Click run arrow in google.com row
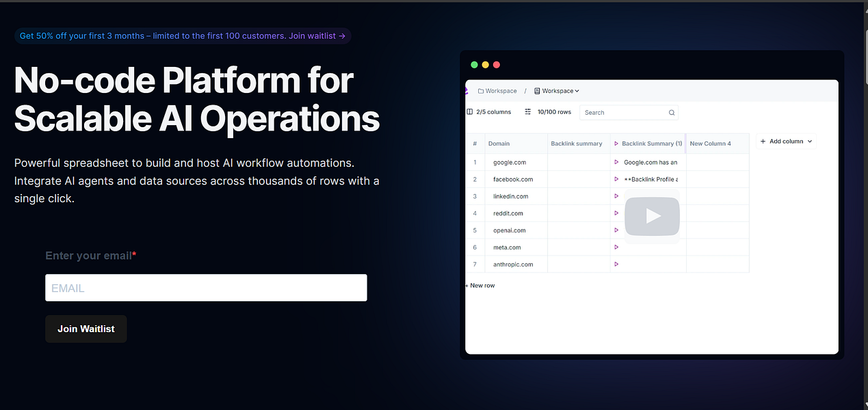Viewport: 868px width, 410px height. click(x=616, y=163)
